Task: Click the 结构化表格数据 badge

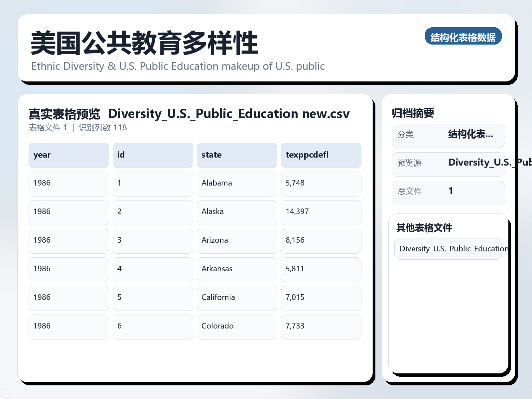Action: pos(464,37)
